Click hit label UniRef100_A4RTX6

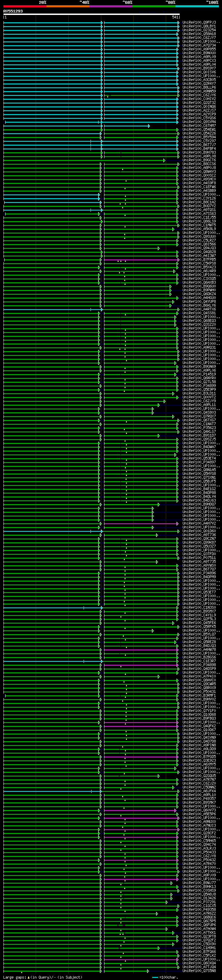click(199, 309)
